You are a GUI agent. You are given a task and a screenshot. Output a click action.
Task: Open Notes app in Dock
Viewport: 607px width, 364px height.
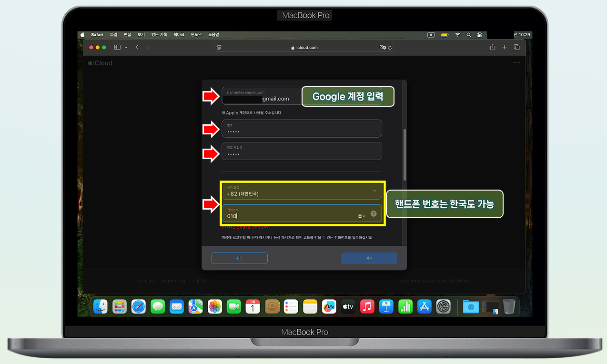tap(310, 306)
